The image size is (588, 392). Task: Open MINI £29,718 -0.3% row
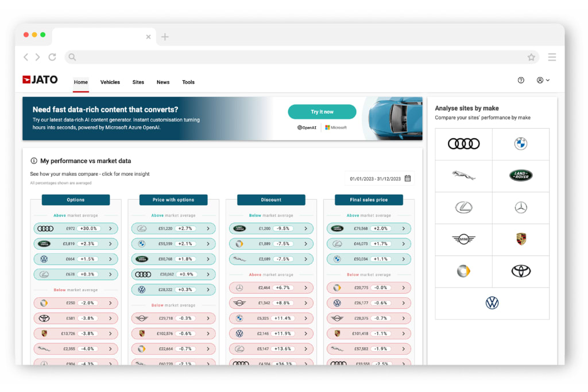[x=173, y=318]
